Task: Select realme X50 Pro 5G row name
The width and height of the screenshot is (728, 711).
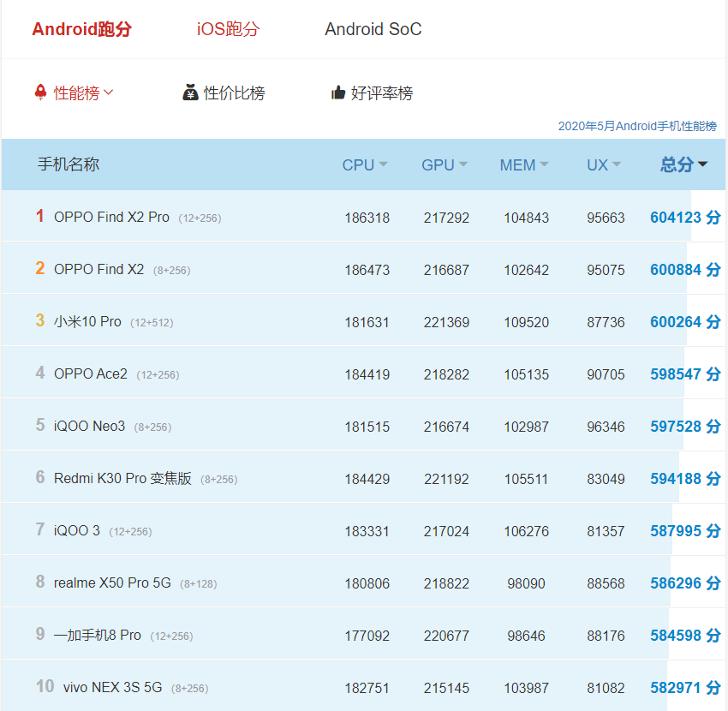Action: 112,583
